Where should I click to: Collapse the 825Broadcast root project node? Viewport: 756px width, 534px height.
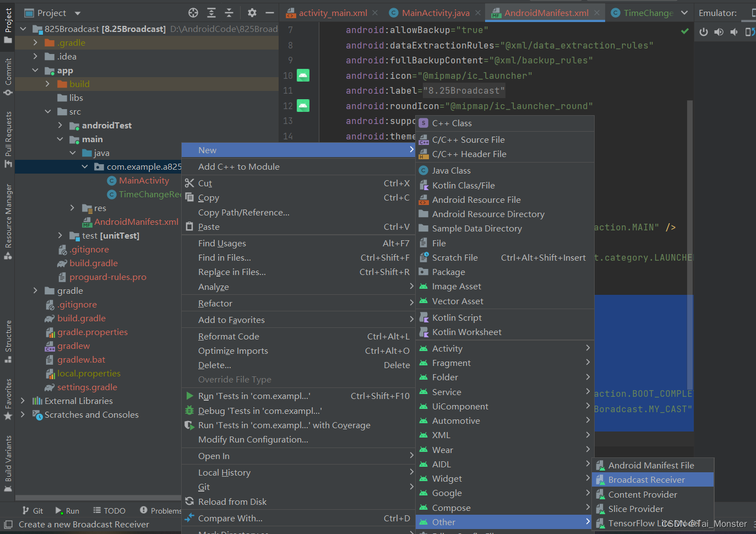(x=23, y=29)
